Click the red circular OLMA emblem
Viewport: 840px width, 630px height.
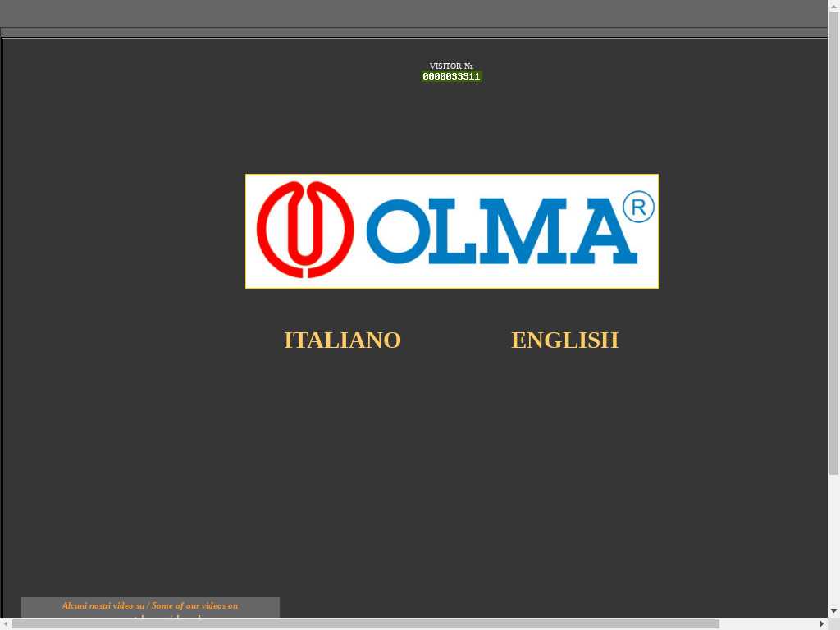coord(305,230)
